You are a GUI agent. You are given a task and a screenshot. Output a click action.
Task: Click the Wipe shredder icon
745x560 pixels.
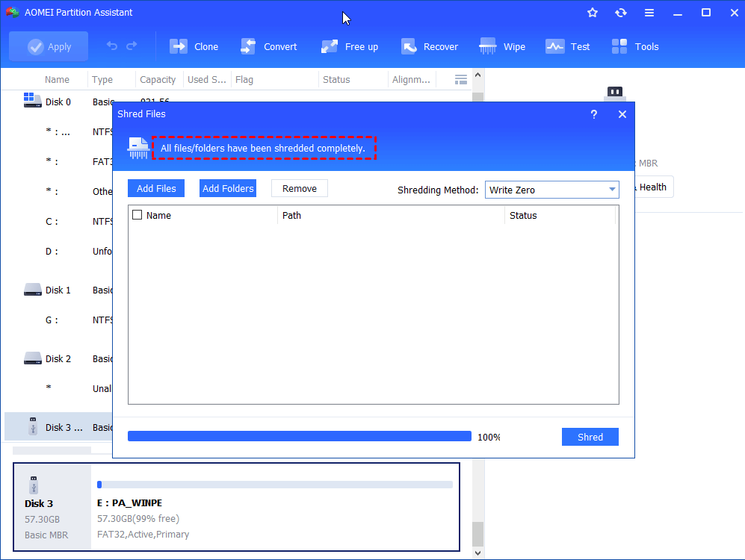pos(487,46)
